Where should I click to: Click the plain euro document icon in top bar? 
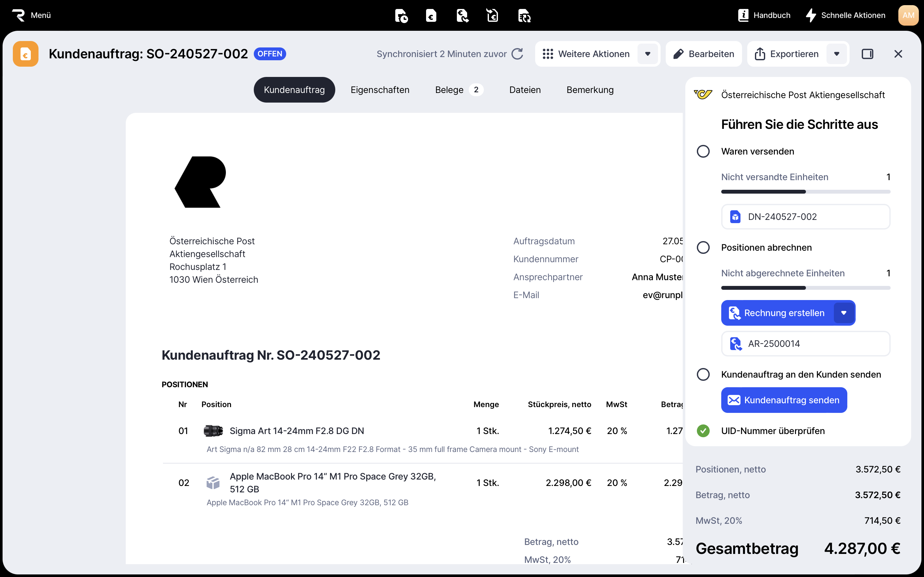(x=431, y=16)
